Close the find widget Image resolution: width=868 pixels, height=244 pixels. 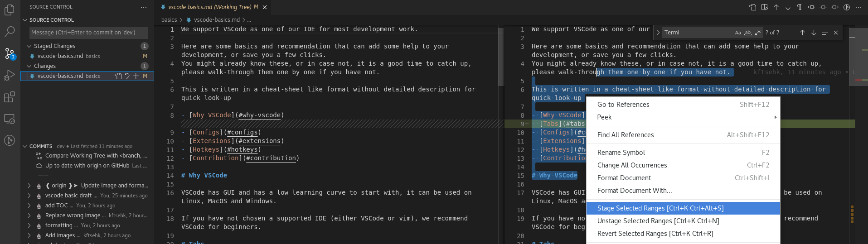(x=836, y=33)
